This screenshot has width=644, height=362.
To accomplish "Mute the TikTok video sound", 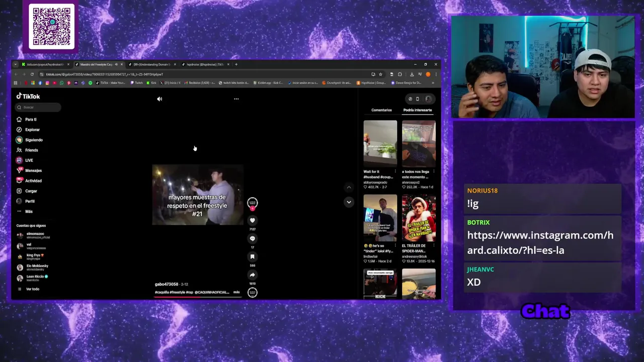I will (159, 99).
